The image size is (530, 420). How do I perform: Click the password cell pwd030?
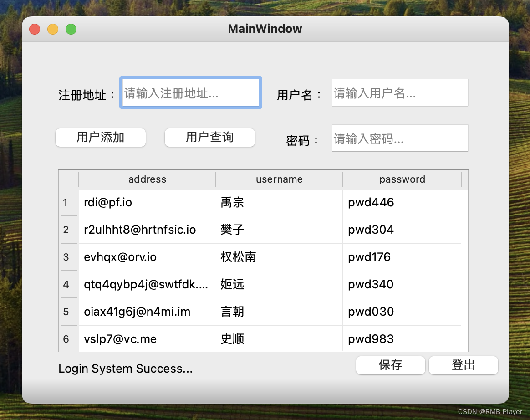402,312
